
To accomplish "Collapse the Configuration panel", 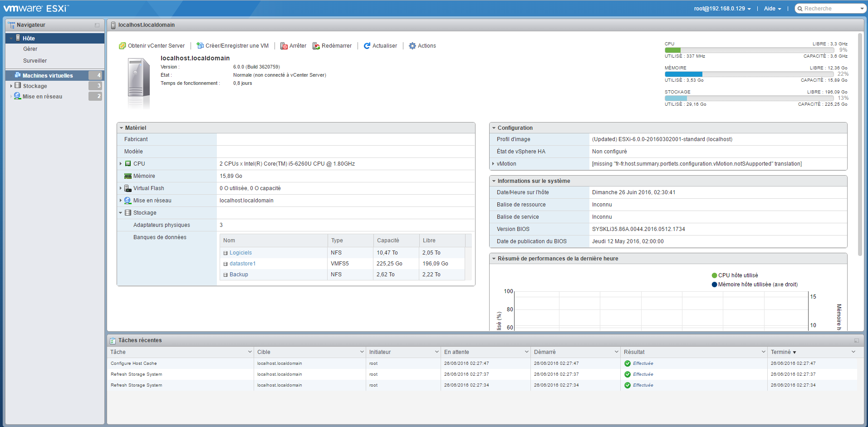I will pyautogui.click(x=494, y=128).
